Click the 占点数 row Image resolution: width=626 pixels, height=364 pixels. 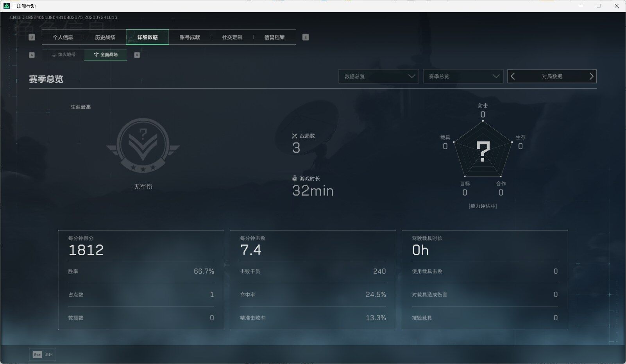141,294
